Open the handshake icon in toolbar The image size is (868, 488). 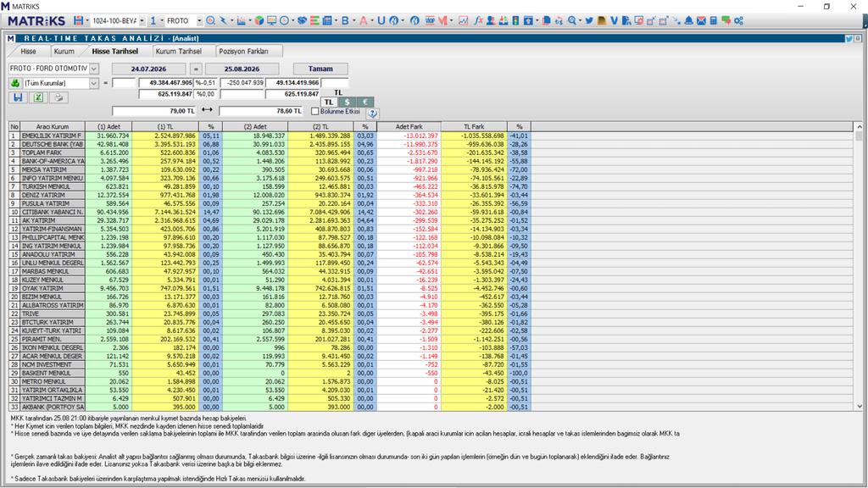[303, 20]
